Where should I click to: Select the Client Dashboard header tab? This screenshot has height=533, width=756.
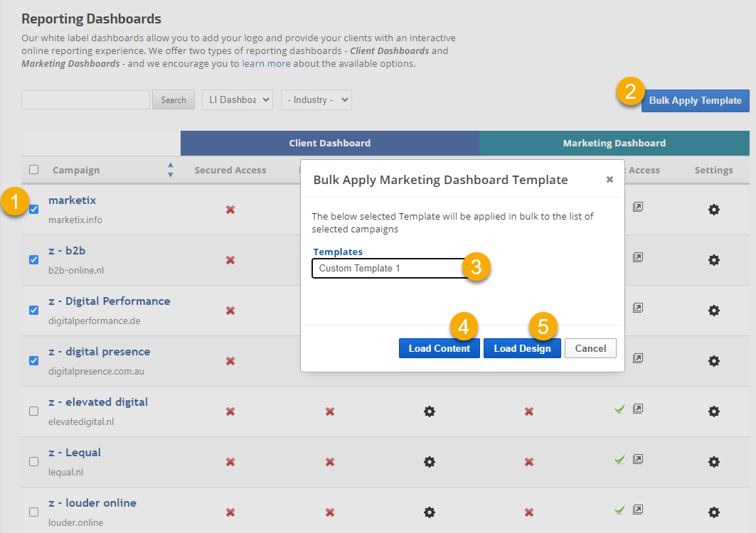tap(329, 143)
